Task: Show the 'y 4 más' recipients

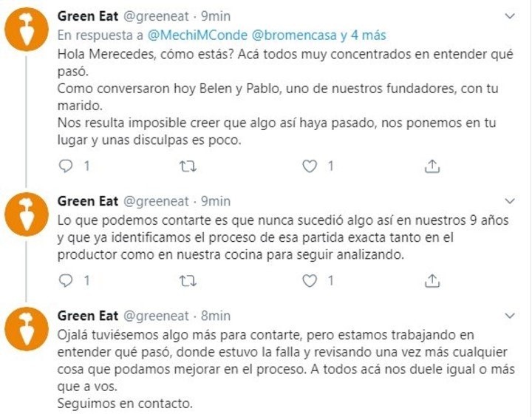Action: [362, 35]
